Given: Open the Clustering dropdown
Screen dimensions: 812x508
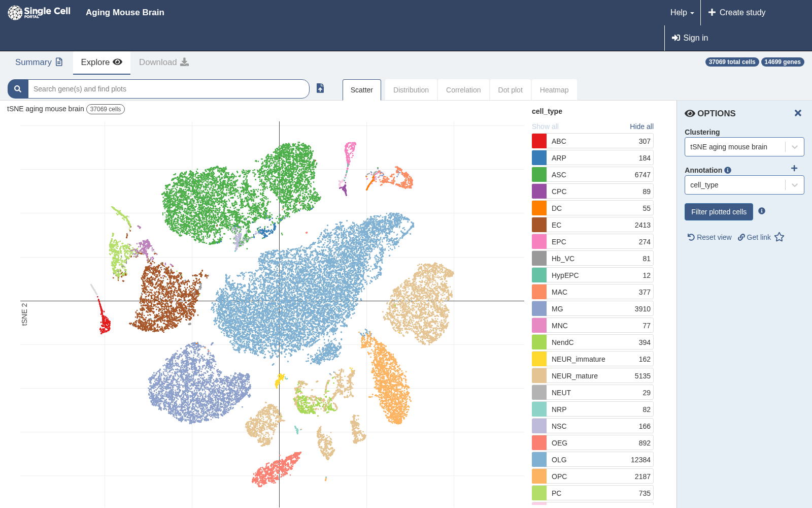Looking at the screenshot, I should click(745, 147).
